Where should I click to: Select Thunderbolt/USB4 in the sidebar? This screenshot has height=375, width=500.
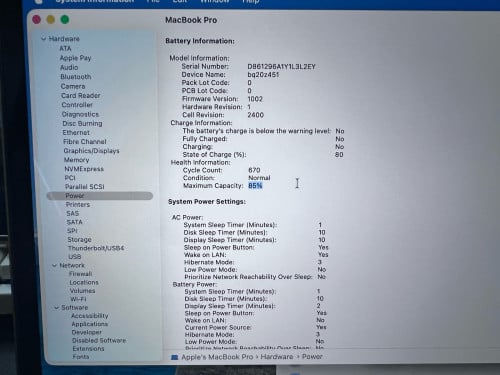click(x=96, y=248)
